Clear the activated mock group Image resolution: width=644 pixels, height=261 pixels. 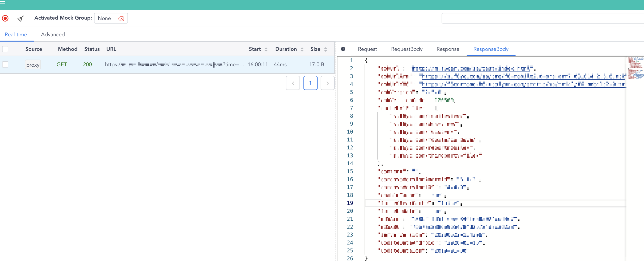coord(121,18)
